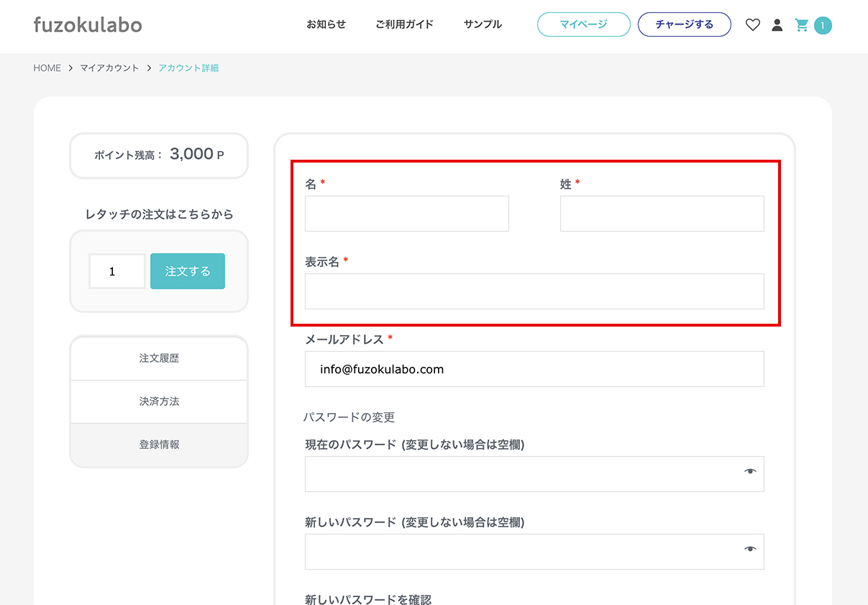Open the shopping cart icon

[801, 25]
